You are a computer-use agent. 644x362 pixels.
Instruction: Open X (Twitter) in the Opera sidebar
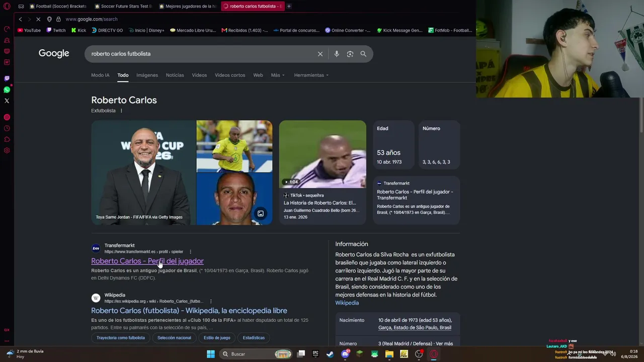tap(7, 101)
